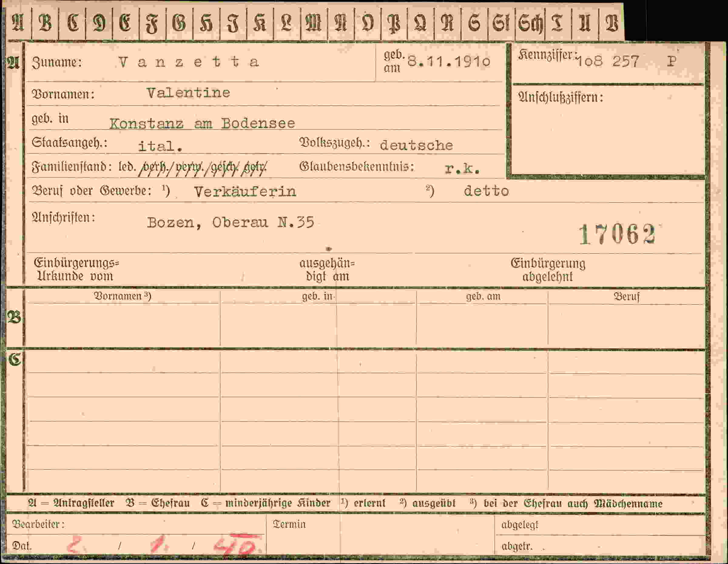The image size is (728, 564).
Task: Click the section "B" marker on left margin
Action: point(14,317)
